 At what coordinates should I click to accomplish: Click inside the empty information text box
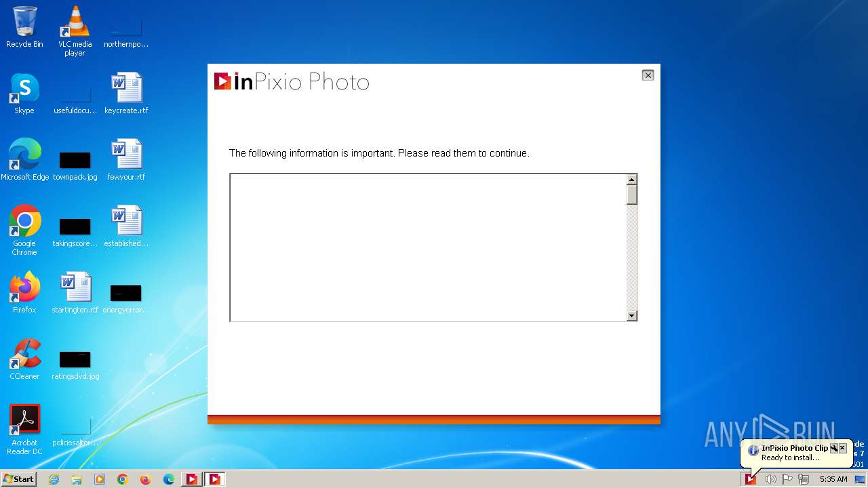click(x=428, y=247)
